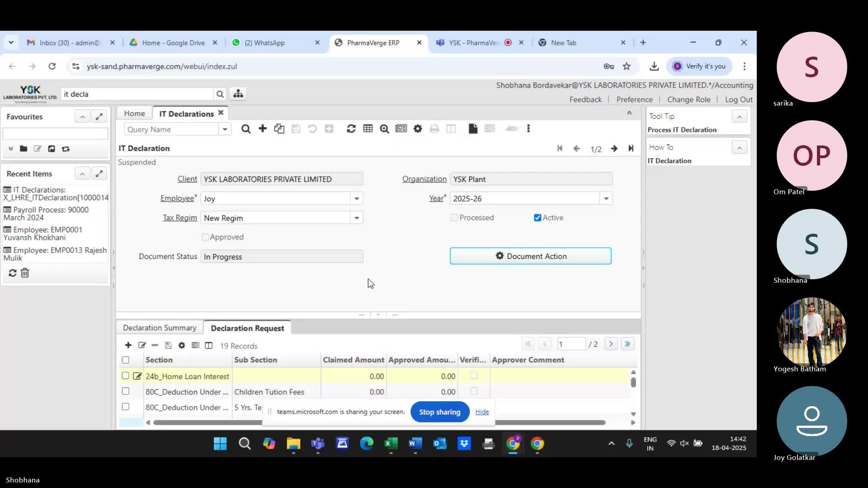This screenshot has height=488, width=868.
Task: Open the Preference link
Action: pyautogui.click(x=634, y=99)
